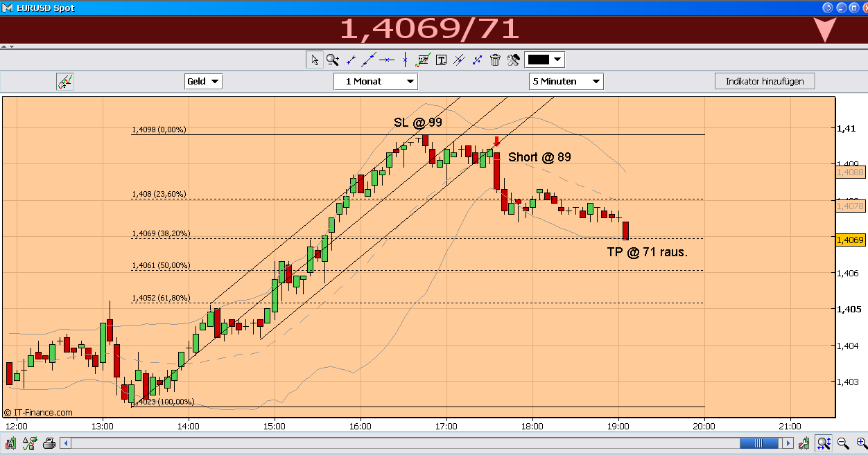Click the 1,4023 (100,00%) Fibonacci label
This screenshot has height=455, width=868.
coord(163,402)
